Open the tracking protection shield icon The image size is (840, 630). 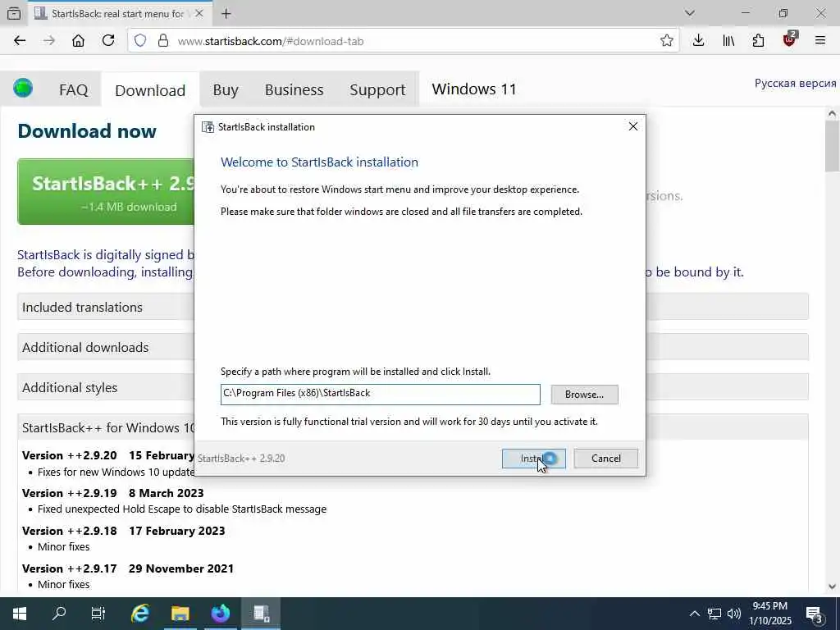point(139,41)
